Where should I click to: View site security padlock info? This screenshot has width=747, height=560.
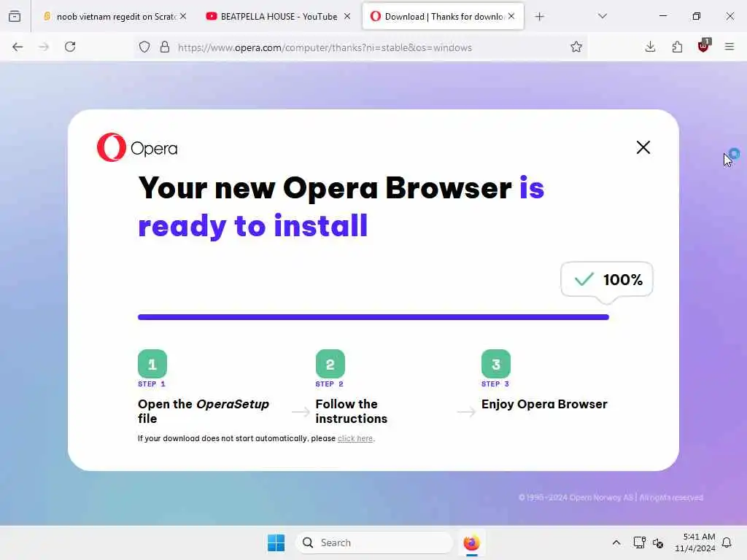pyautogui.click(x=165, y=47)
